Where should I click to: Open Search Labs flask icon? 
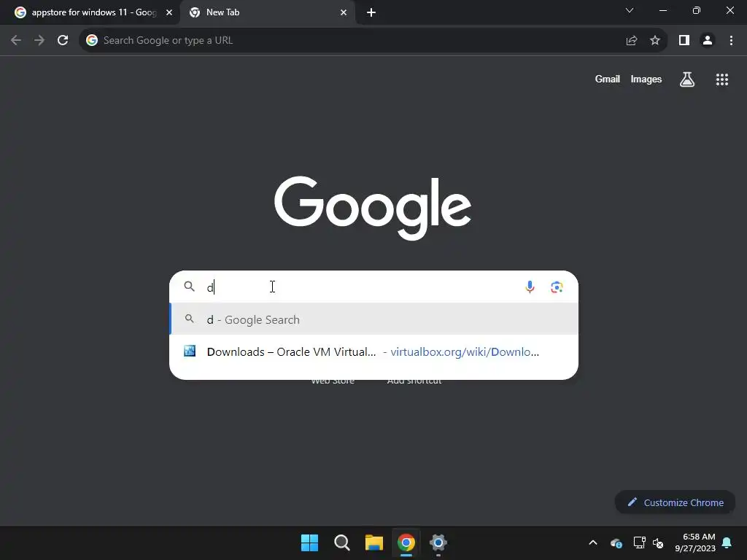click(687, 79)
